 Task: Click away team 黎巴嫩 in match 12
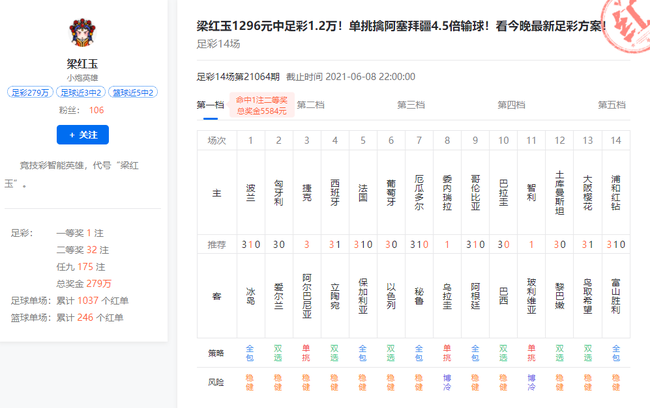coord(560,296)
